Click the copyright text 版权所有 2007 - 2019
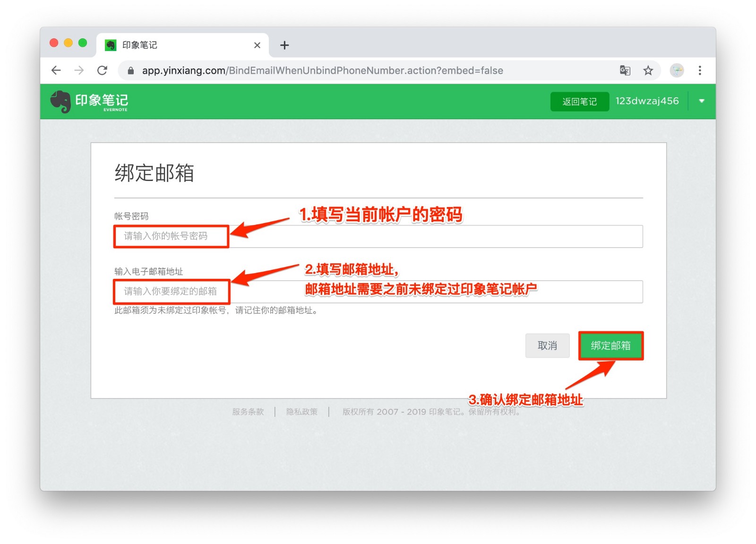Screen dimensions: 756x544 tap(384, 412)
